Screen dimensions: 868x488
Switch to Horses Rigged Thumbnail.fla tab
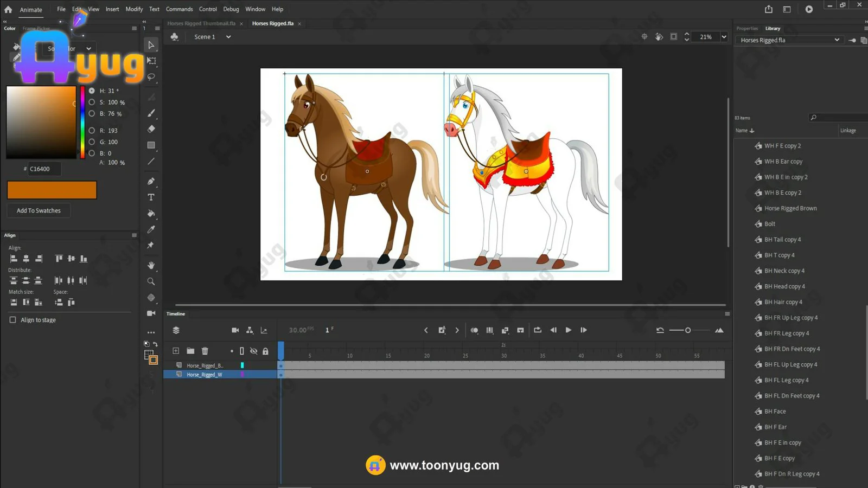coord(201,23)
